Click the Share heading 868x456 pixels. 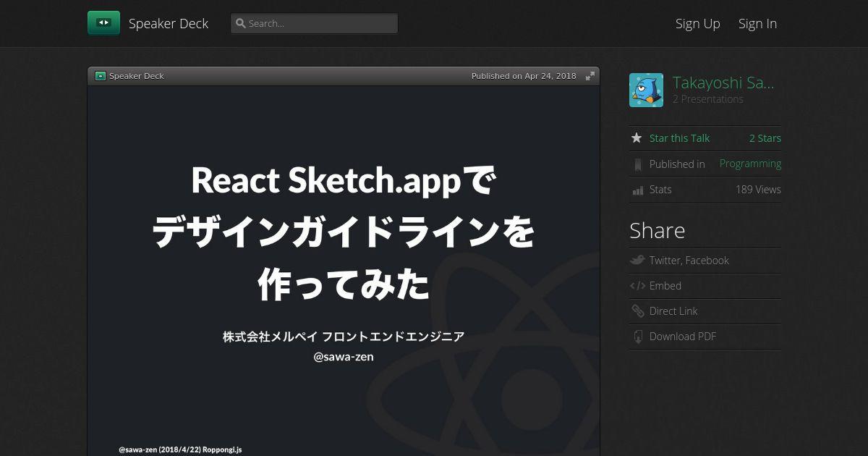coord(657,230)
